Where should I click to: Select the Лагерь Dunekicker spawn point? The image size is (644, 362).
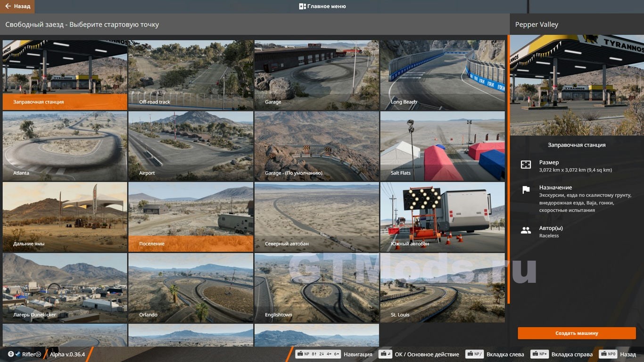click(x=65, y=288)
